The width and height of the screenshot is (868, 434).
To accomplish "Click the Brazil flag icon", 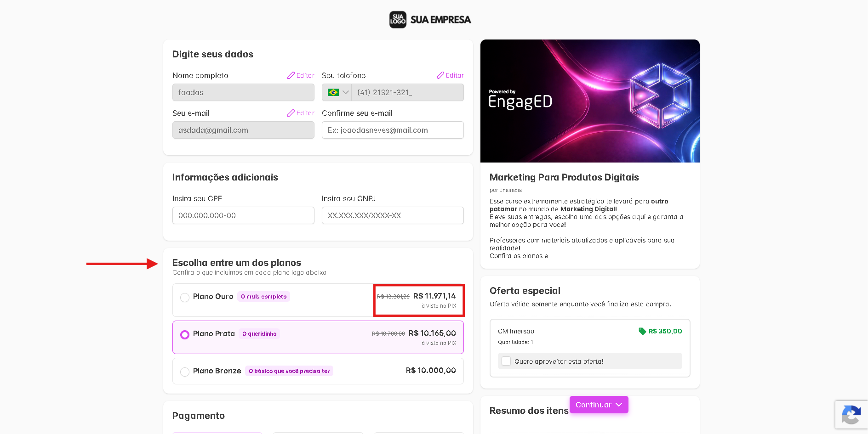I will (333, 92).
